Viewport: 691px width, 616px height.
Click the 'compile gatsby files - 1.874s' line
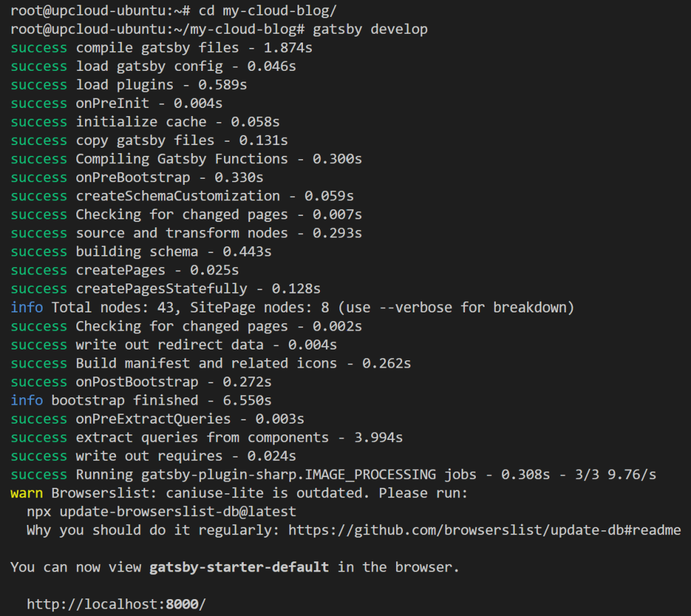point(161,48)
